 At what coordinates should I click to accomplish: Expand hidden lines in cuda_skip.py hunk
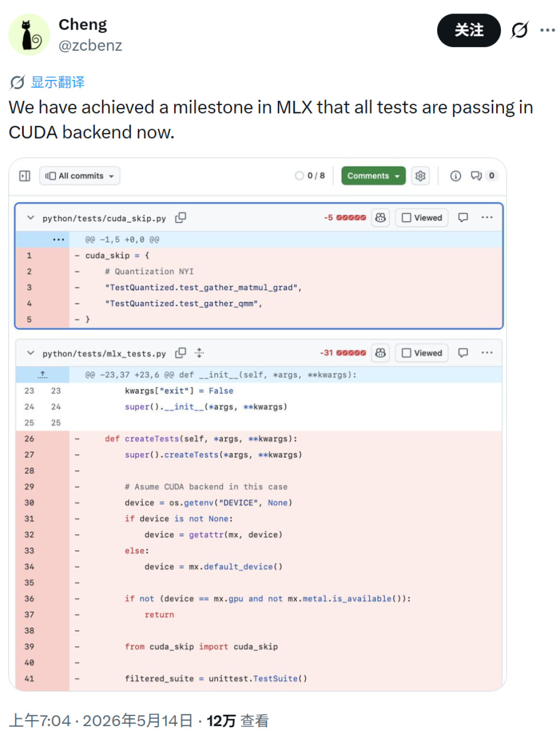click(x=58, y=240)
